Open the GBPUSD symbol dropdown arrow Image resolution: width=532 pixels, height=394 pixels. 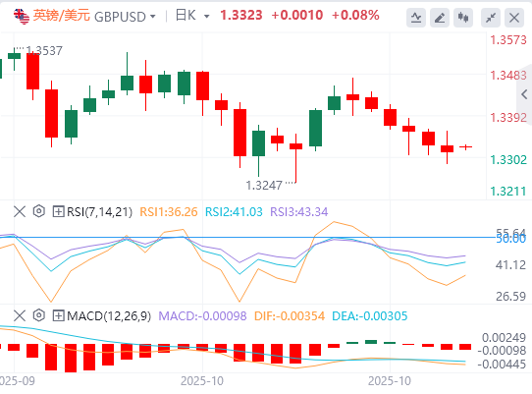pos(153,17)
